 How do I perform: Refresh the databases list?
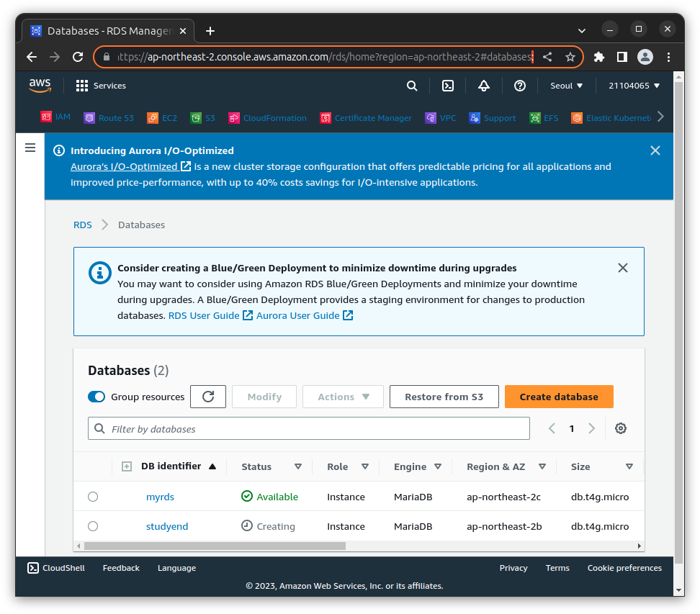208,397
